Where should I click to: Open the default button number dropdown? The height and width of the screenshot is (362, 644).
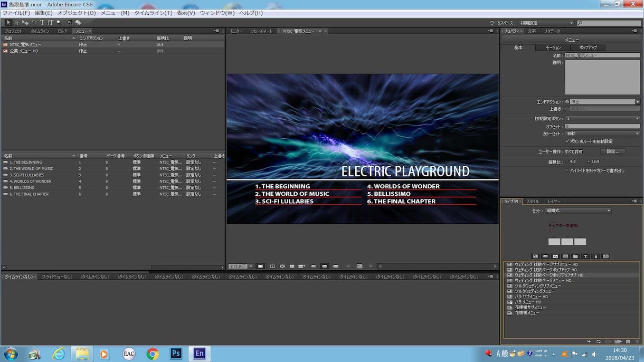602,119
